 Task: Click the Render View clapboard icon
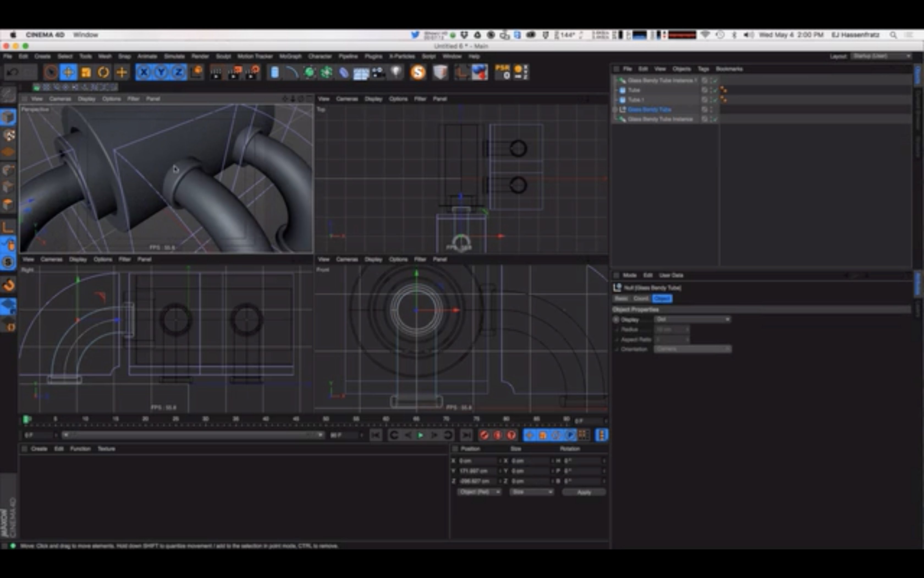coord(216,73)
